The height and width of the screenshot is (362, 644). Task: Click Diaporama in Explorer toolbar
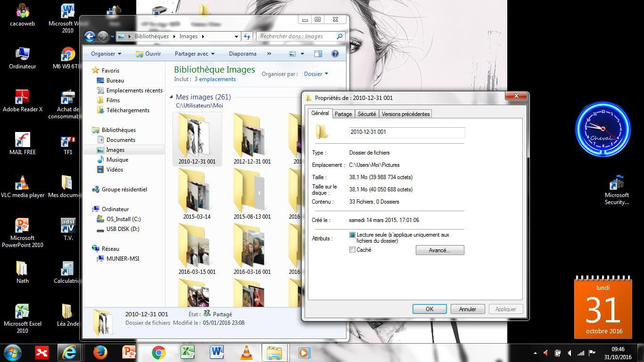[243, 54]
